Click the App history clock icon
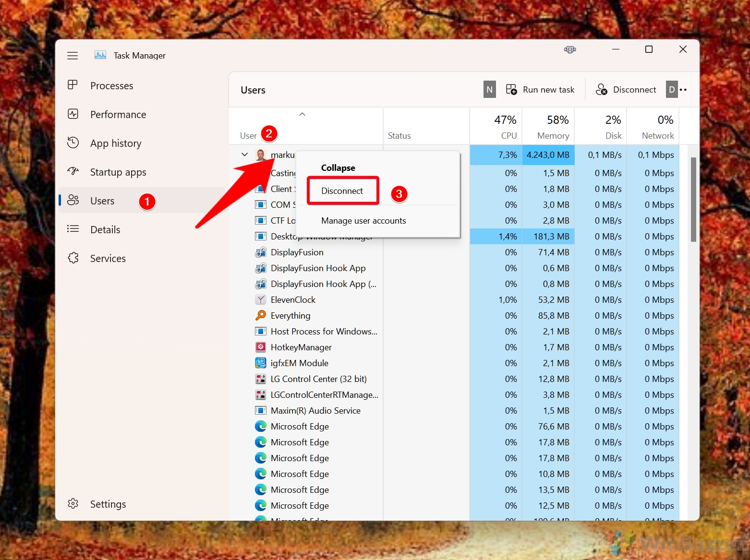This screenshot has width=750, height=560. coord(73,143)
